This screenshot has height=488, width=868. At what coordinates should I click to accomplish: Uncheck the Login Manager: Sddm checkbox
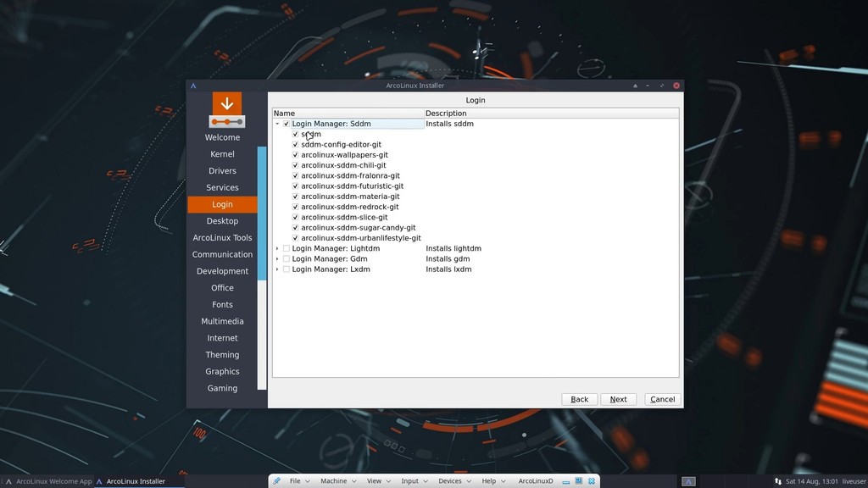point(287,124)
